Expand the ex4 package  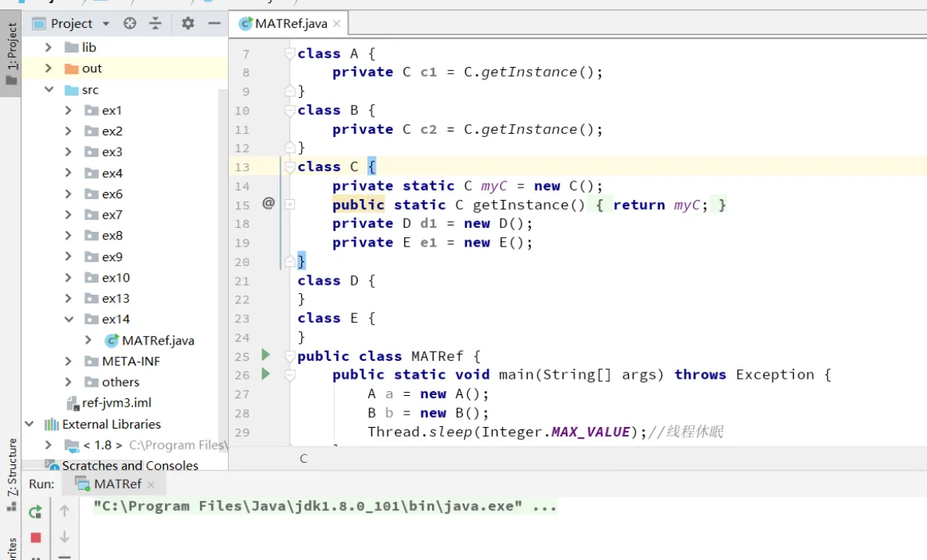click(68, 173)
